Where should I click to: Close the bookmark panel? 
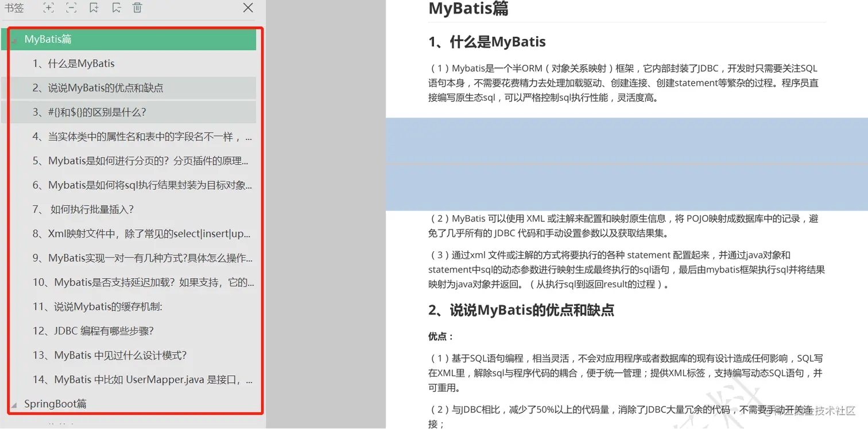[248, 7]
